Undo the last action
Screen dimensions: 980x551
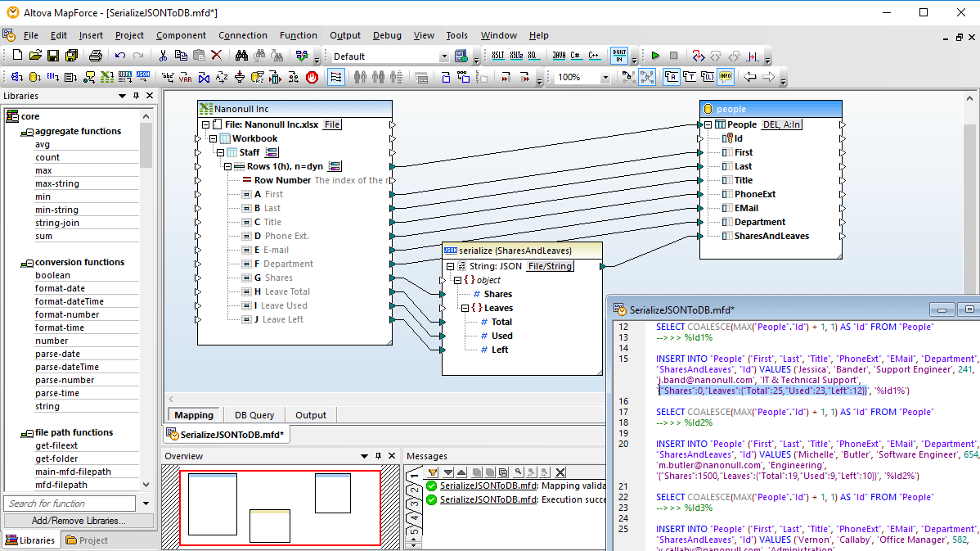pos(120,56)
